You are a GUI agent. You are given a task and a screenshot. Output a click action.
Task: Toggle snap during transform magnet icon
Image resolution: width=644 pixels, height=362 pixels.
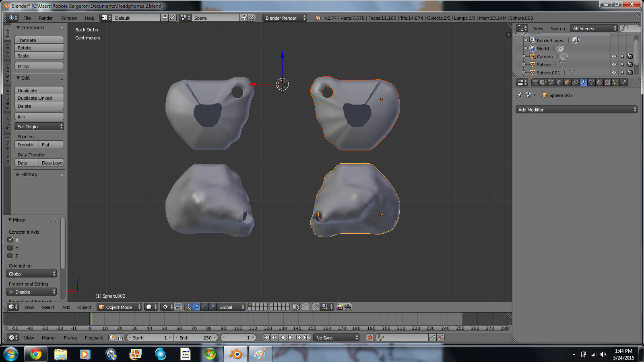pos(316,307)
